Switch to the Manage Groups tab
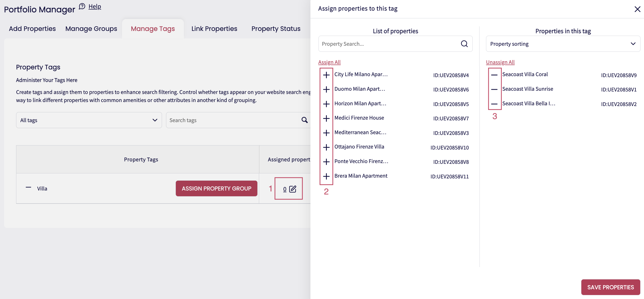 91,29
